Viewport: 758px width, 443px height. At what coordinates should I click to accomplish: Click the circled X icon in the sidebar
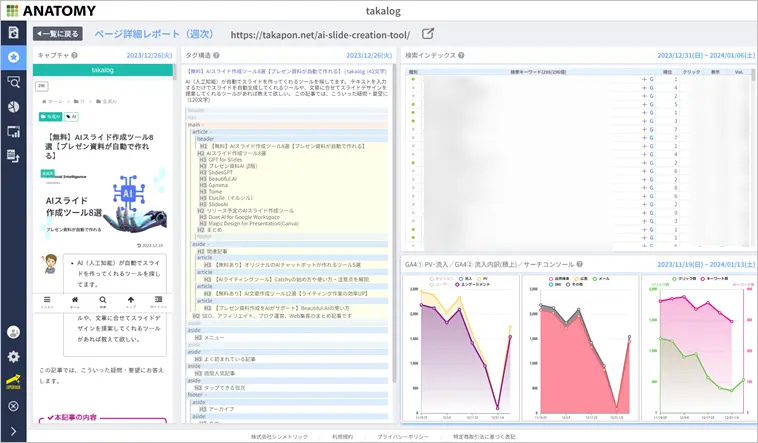coord(14,406)
